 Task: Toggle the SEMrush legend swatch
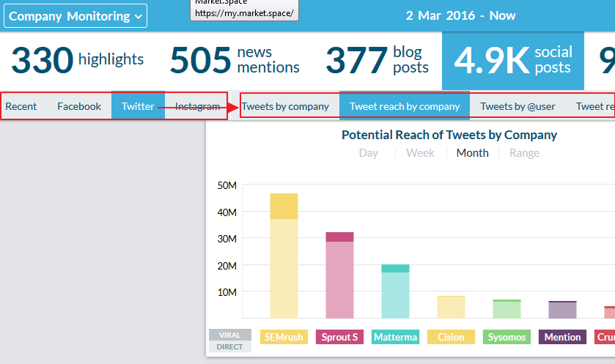coord(284,337)
